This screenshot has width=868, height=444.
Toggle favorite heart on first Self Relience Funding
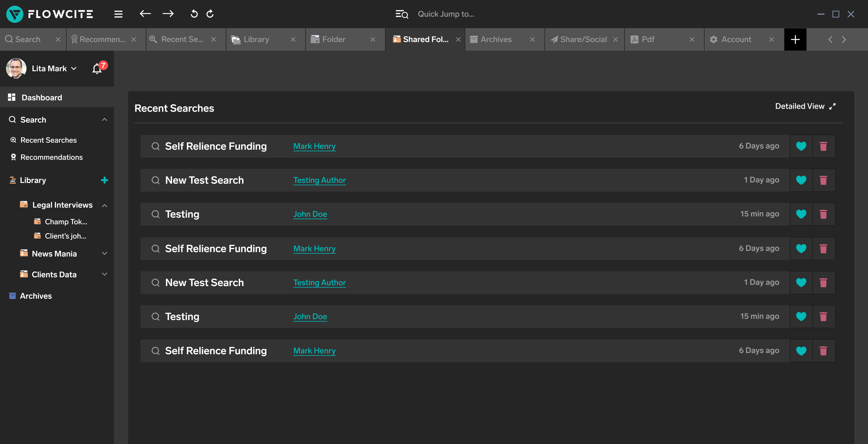(x=801, y=146)
